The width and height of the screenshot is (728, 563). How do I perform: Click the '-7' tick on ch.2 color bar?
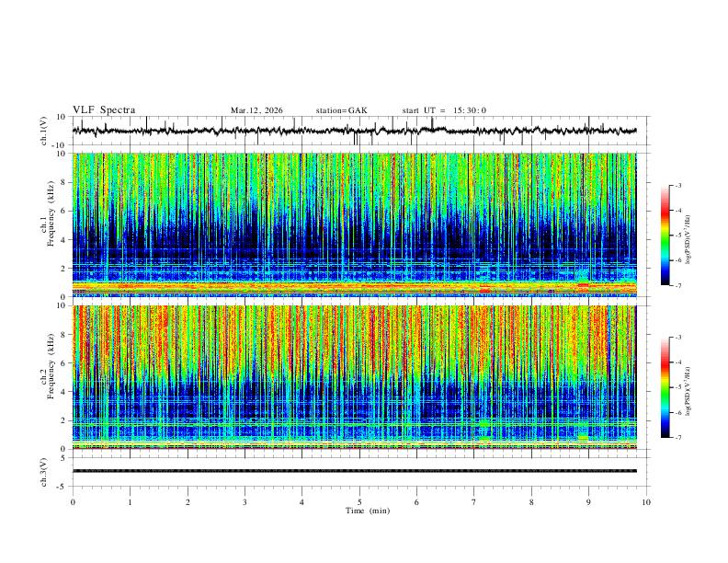coord(677,438)
